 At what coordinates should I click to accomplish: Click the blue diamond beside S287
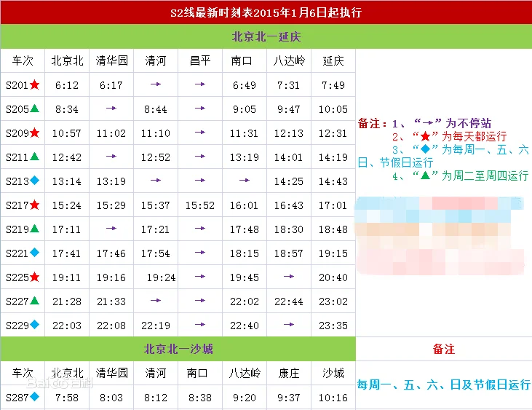35,396
